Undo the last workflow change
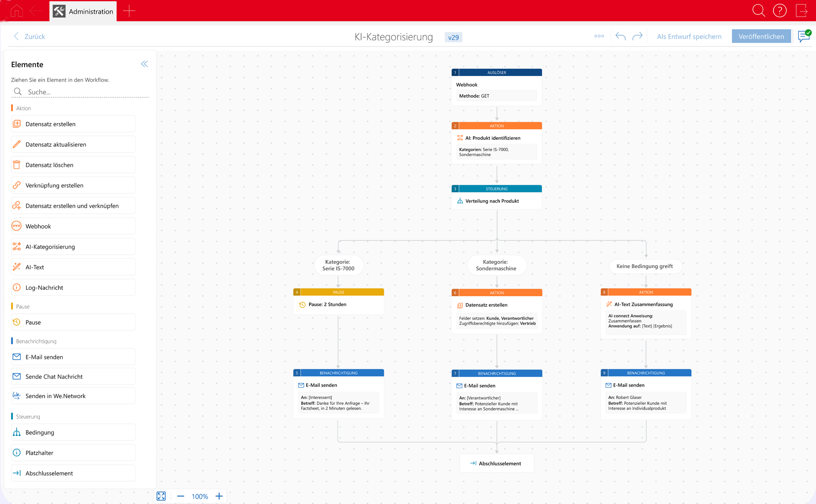This screenshot has width=816, height=504. pos(620,36)
